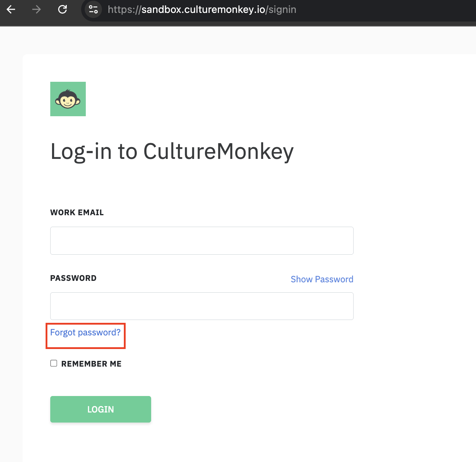Check the Remember Me checkbox

54,363
